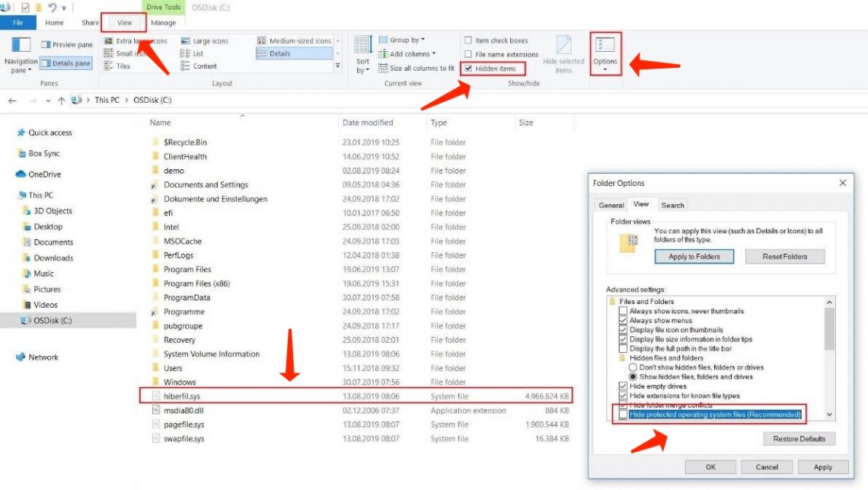
Task: Click the Up directory arrow icon
Action: [61, 100]
